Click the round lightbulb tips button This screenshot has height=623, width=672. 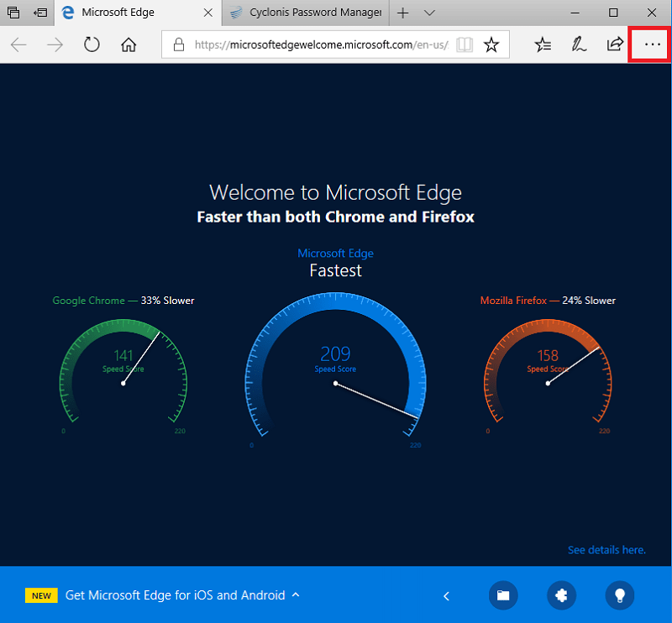coord(620,595)
